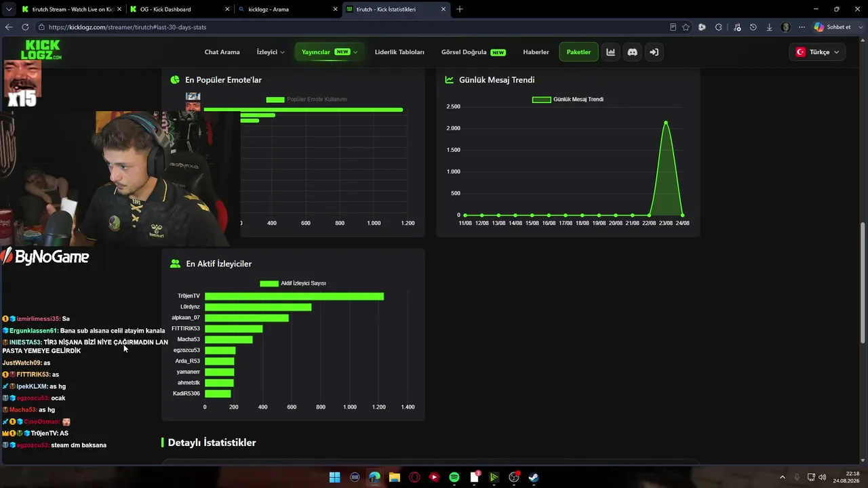This screenshot has width=868, height=488.
Task: Toggle the 'Aktif İzleyici Sayısı' legend item
Action: pyautogui.click(x=293, y=283)
